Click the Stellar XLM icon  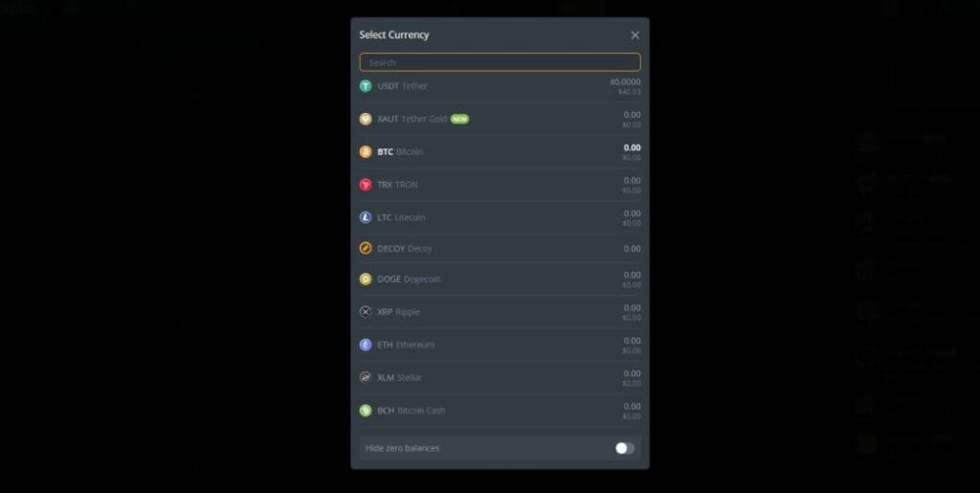click(366, 377)
